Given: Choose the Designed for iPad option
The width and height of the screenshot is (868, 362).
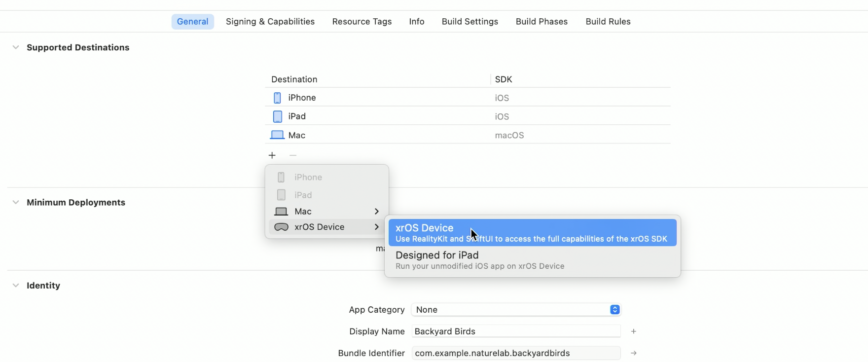Looking at the screenshot, I should pos(533,260).
